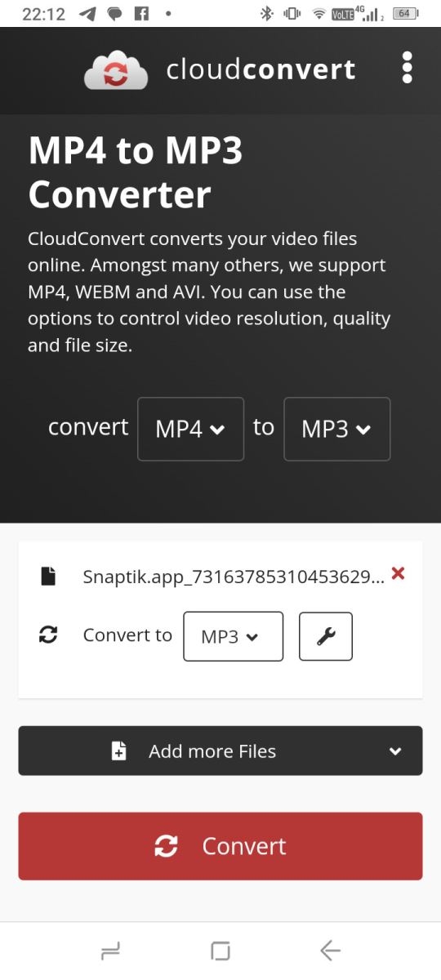Image resolution: width=441 pixels, height=980 pixels.
Task: Open the three-dot overflow menu
Action: point(408,68)
